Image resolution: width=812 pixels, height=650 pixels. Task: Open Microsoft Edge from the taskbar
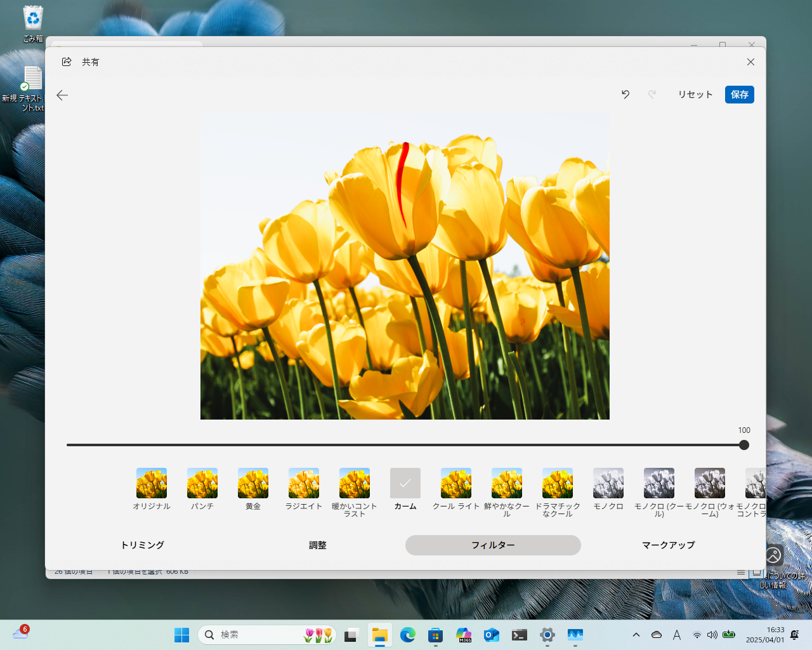point(407,635)
